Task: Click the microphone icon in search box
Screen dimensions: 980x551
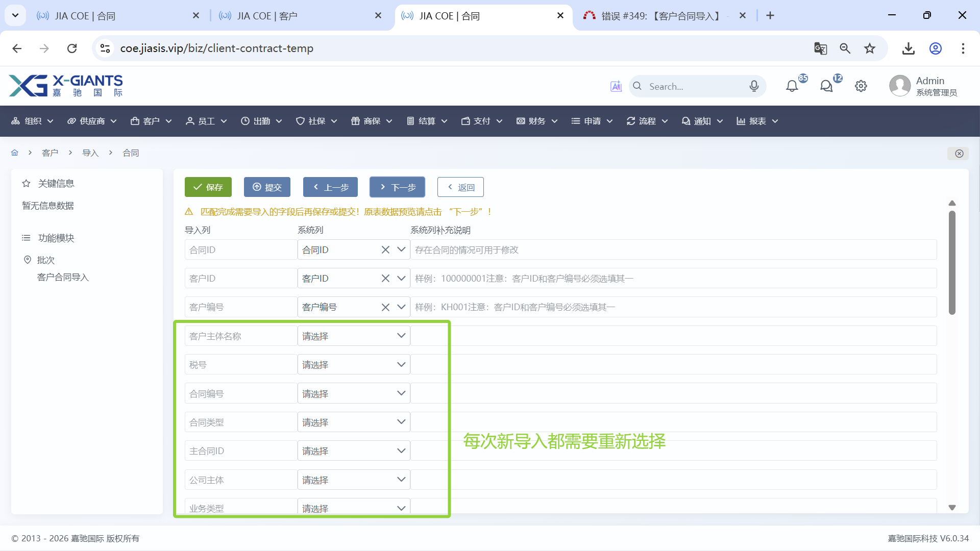Action: point(754,86)
